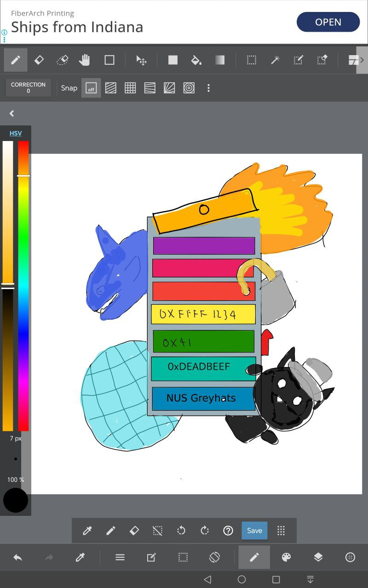Image resolution: width=368 pixels, height=588 pixels.
Task: Switch color mode via HSV label
Action: pyautogui.click(x=16, y=133)
